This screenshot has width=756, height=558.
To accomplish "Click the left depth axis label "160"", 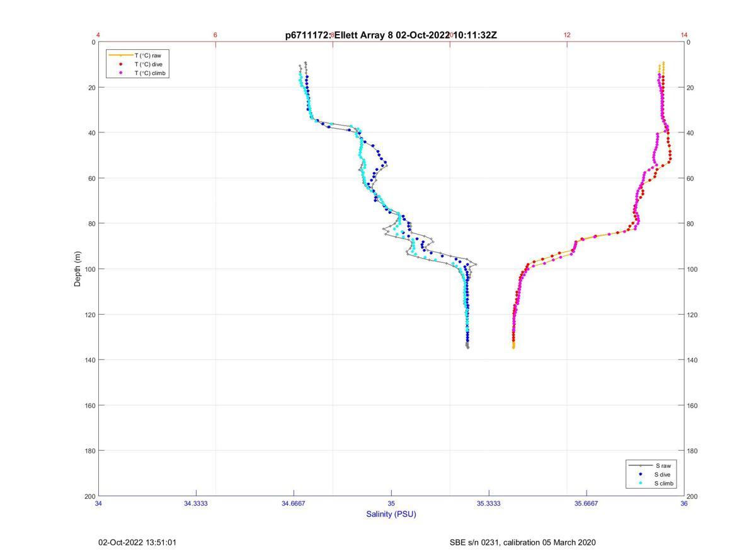I will (x=90, y=405).
